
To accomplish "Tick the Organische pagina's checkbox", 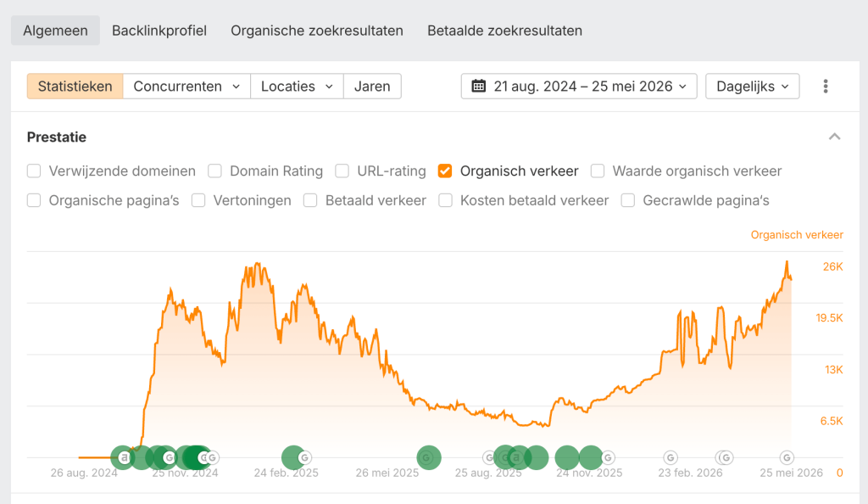I will click(x=34, y=200).
